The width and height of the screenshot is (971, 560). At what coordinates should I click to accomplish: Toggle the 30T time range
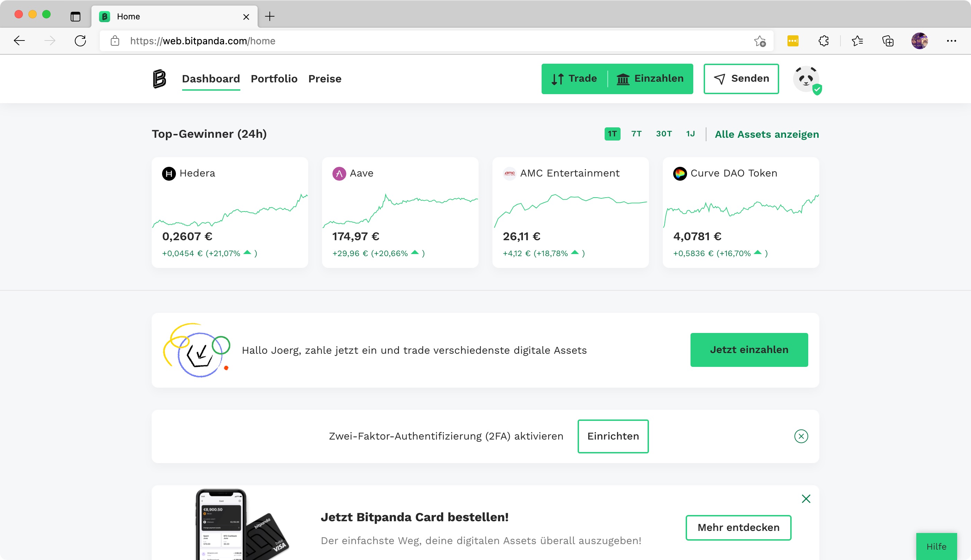click(x=663, y=134)
